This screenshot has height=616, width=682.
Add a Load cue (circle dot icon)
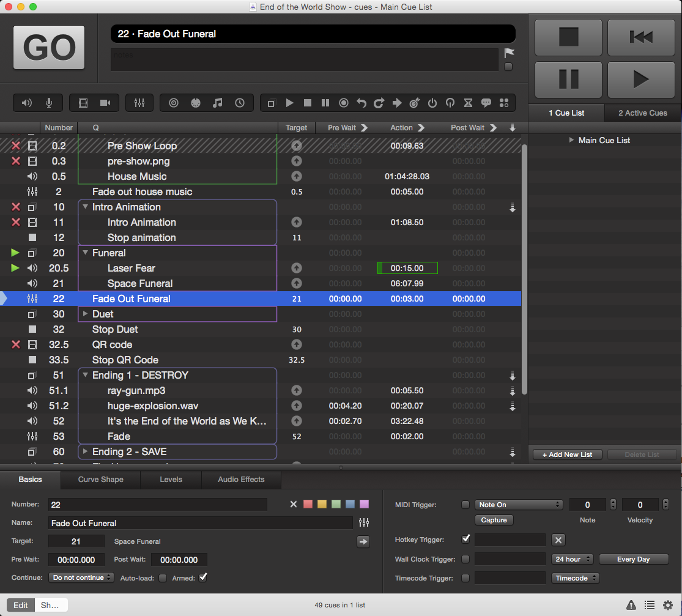[x=344, y=103]
